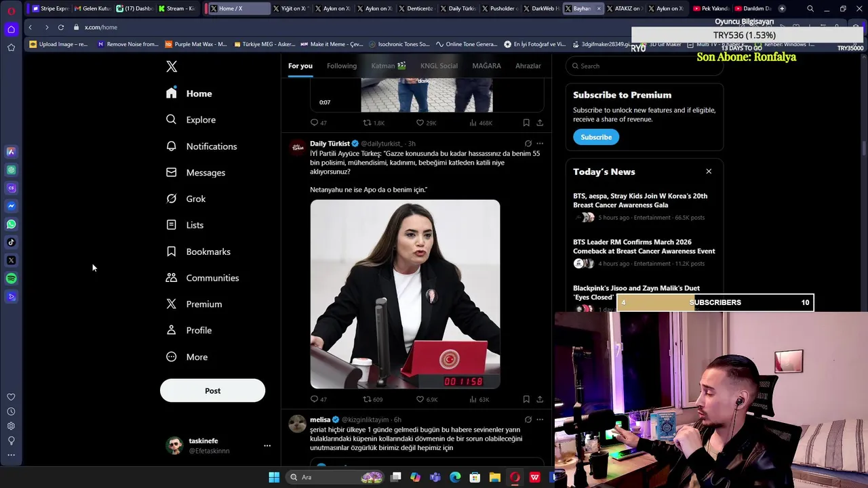The height and width of the screenshot is (488, 868).
Task: Switch to the Following tab
Action: pyautogui.click(x=342, y=66)
